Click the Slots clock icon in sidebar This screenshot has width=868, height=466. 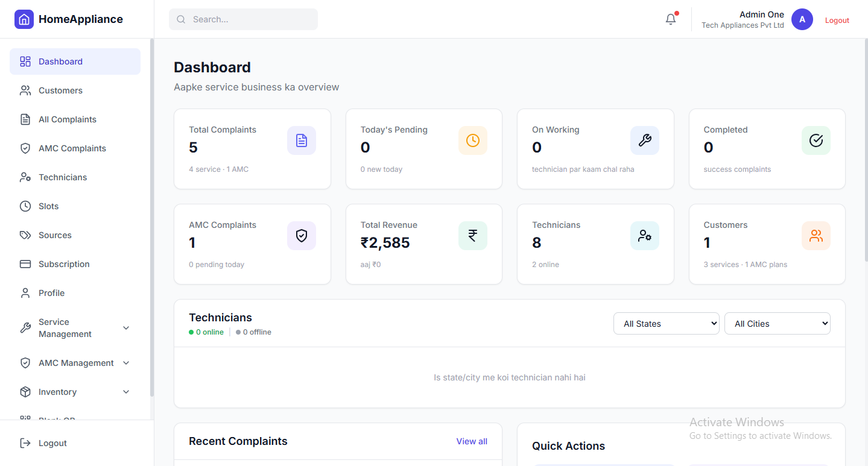coord(25,206)
